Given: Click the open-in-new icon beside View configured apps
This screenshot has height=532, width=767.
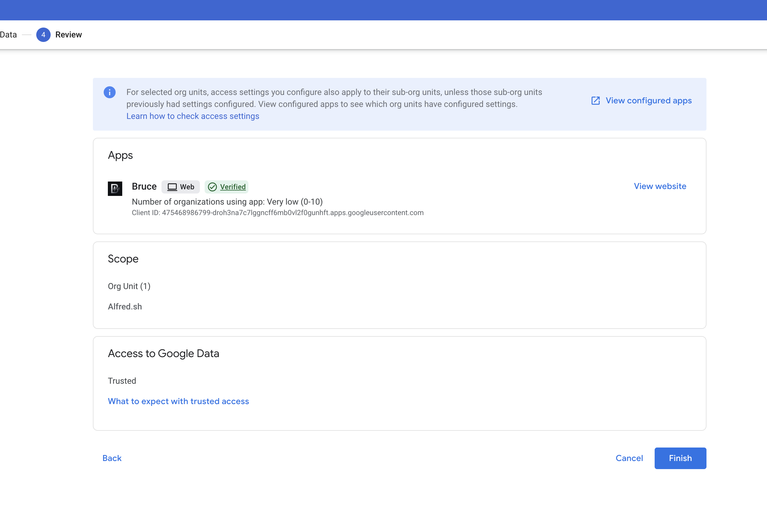Looking at the screenshot, I should (x=595, y=101).
